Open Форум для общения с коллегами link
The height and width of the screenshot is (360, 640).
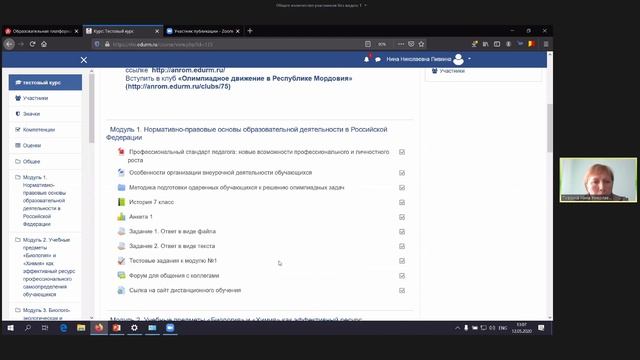[x=174, y=276]
